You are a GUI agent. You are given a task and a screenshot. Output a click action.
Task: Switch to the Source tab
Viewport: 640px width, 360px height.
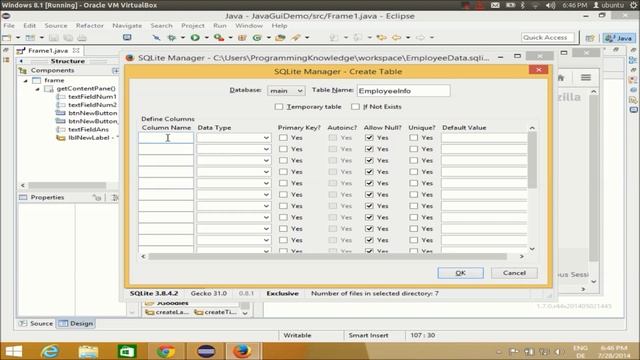(x=36, y=323)
